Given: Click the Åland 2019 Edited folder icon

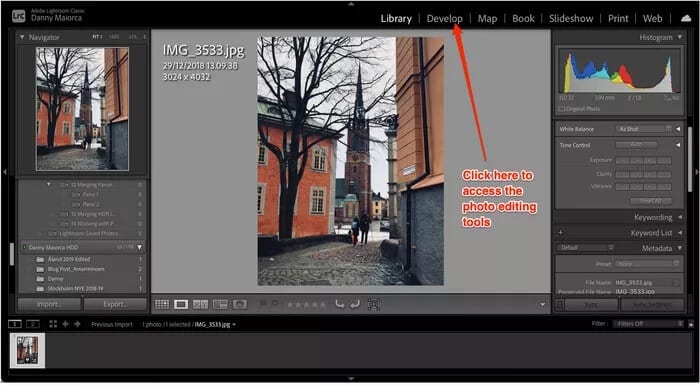Looking at the screenshot, I should click(40, 259).
